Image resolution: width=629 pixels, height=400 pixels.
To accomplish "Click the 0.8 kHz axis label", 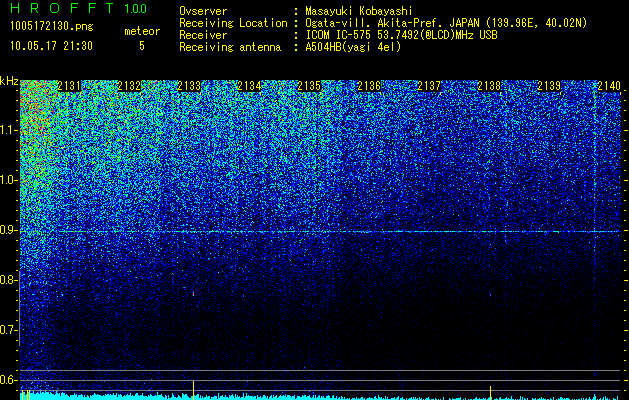I will 9,280.
